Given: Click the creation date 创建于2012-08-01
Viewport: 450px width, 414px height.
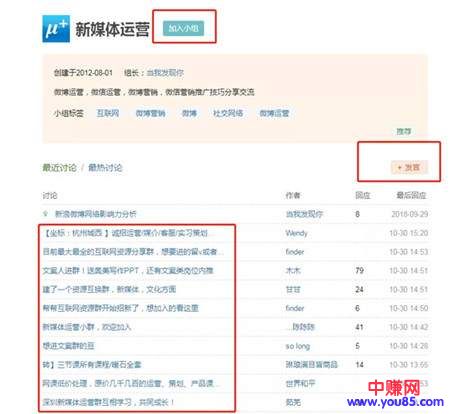Looking at the screenshot, I should (83, 73).
